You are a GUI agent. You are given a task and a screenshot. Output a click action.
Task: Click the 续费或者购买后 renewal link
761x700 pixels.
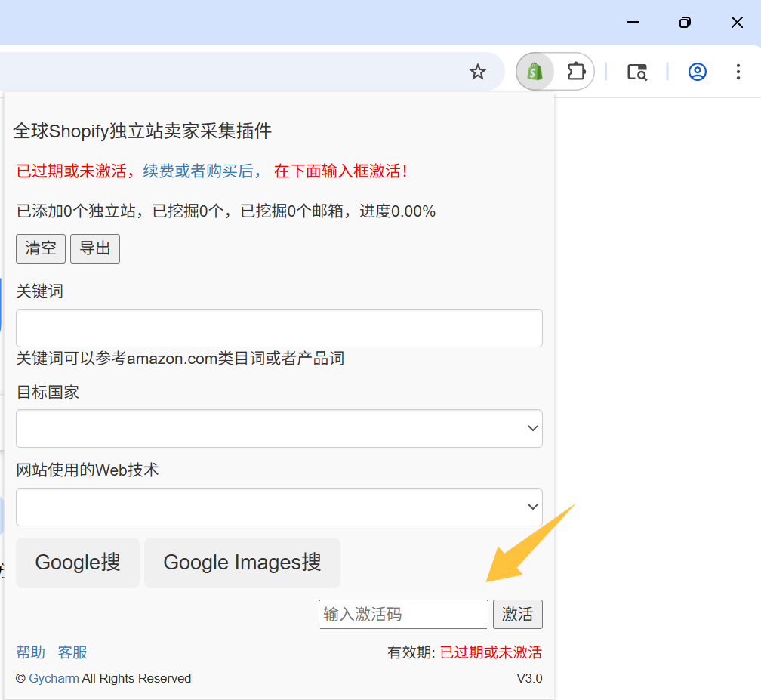[203, 171]
